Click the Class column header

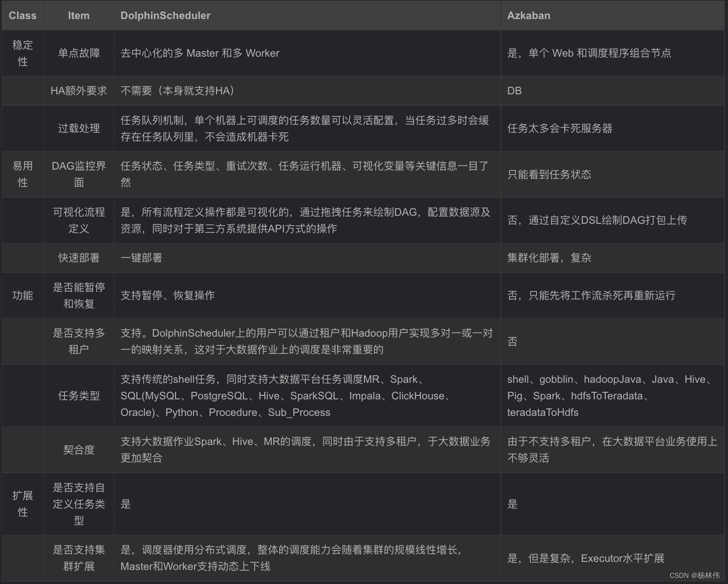point(22,16)
